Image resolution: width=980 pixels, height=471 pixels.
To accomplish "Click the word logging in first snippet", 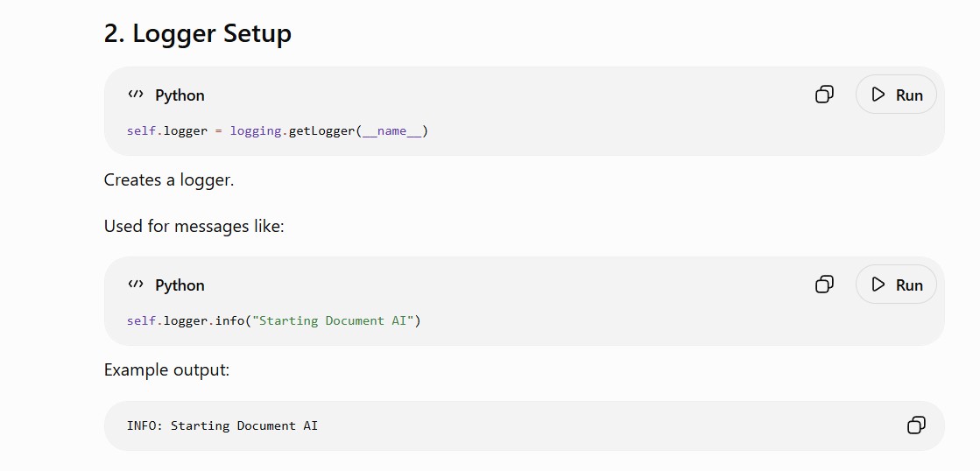I will point(256,131).
